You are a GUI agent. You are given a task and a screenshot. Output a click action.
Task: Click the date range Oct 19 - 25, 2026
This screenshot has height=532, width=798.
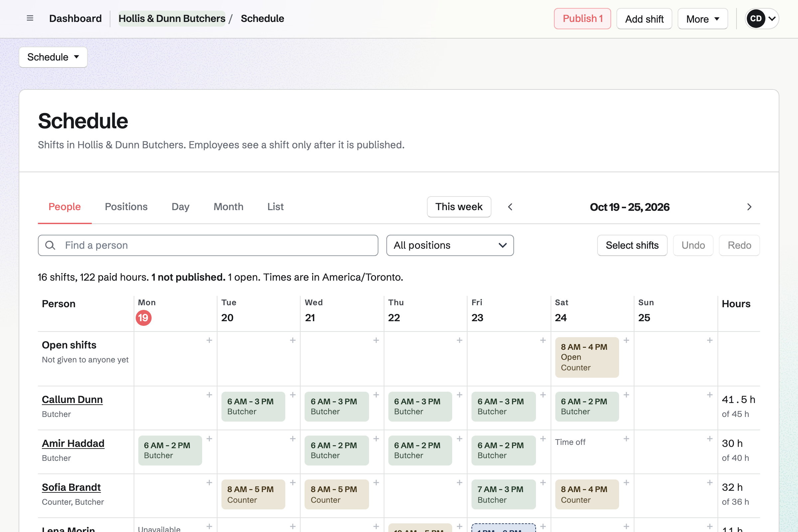629,207
